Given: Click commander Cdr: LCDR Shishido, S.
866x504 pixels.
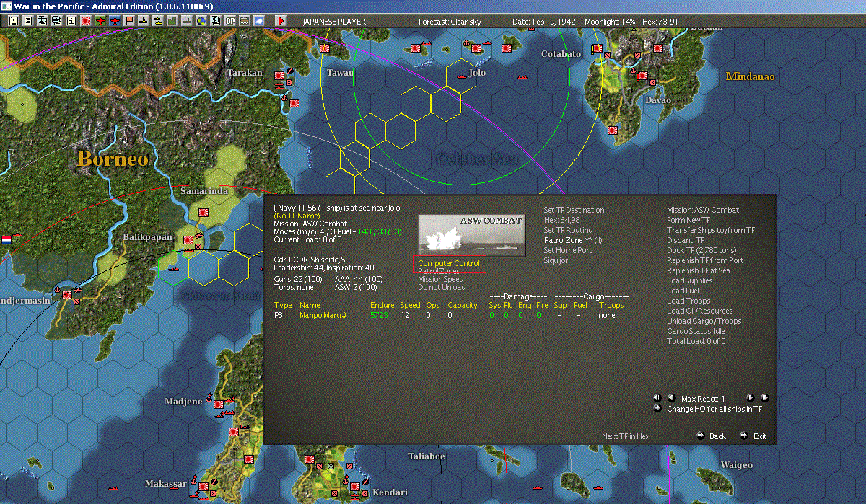Looking at the screenshot, I should (309, 259).
